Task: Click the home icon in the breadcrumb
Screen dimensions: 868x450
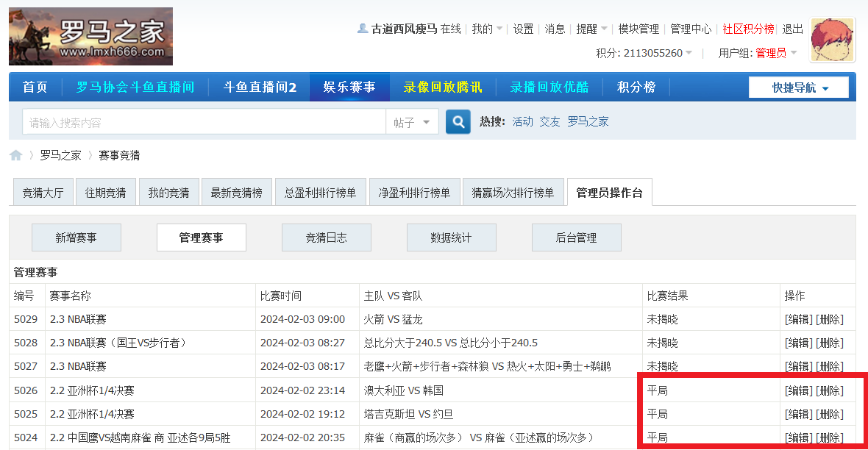Action: point(15,155)
